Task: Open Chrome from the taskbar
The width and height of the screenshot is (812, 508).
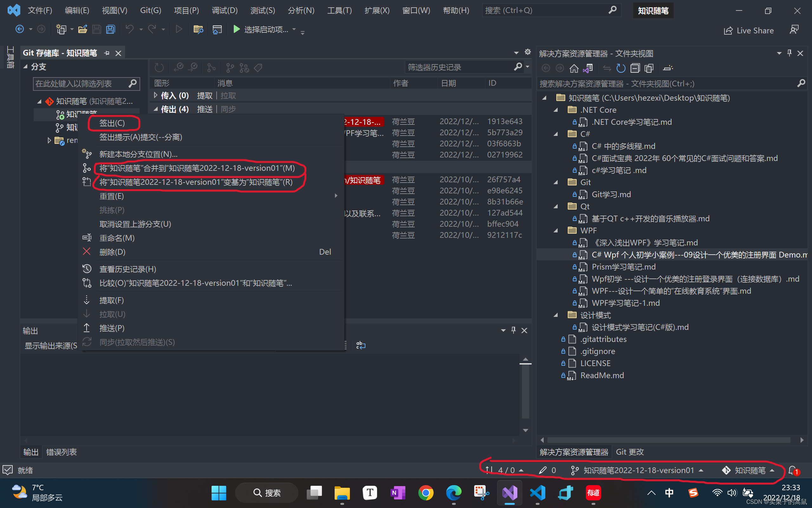Action: point(425,493)
